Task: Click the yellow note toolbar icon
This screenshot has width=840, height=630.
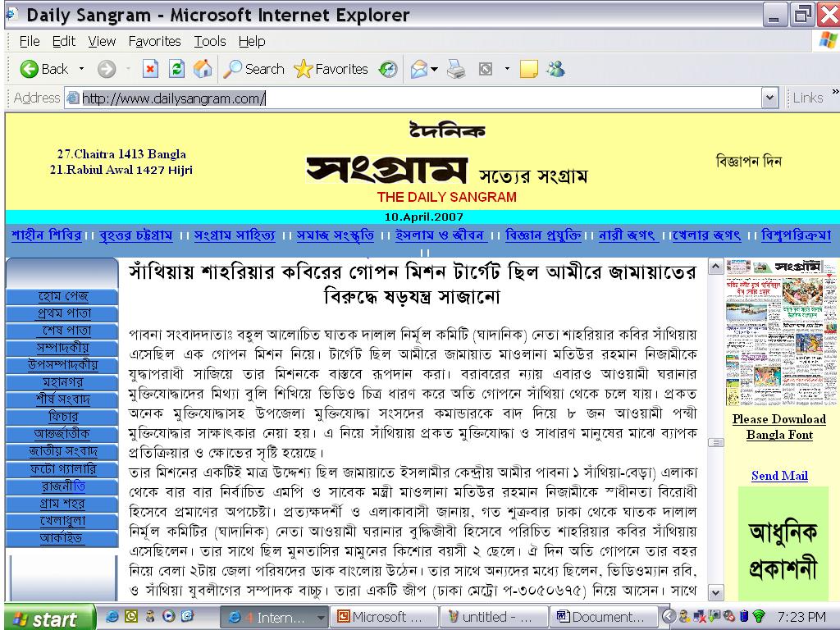Action: (529, 69)
